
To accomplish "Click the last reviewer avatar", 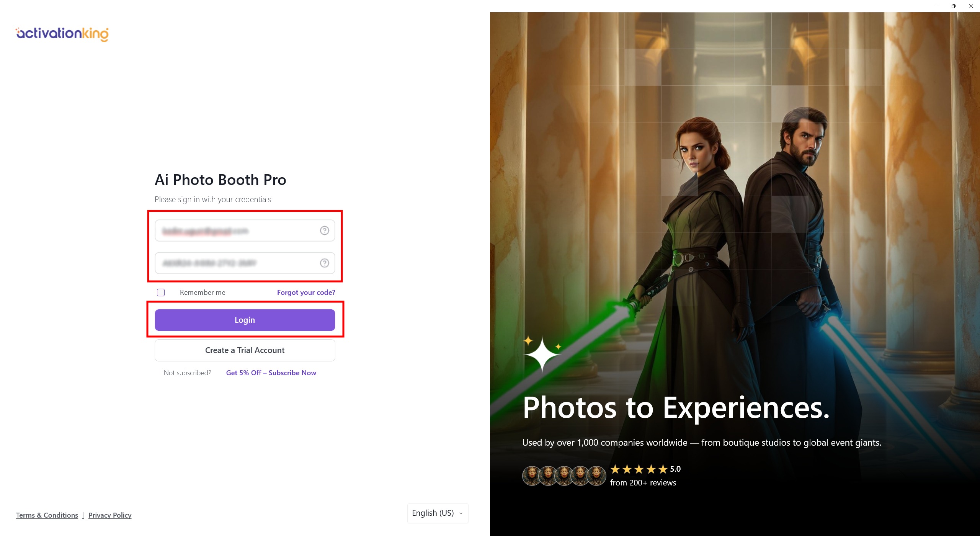I will [596, 476].
